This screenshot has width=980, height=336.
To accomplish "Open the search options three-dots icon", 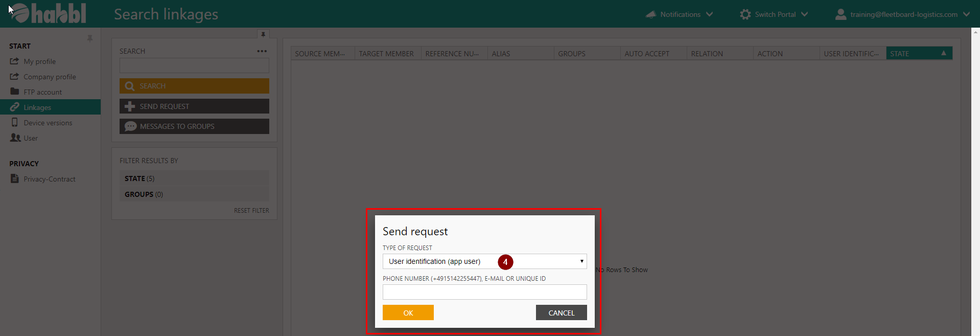I will (262, 51).
